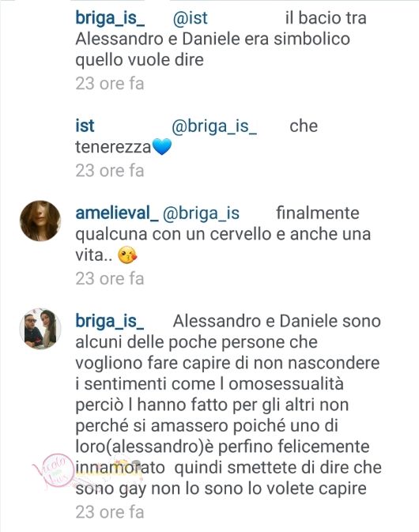Click the blue heart emoji after tenerezza
The width and height of the screenshot is (419, 532).
coord(162,147)
